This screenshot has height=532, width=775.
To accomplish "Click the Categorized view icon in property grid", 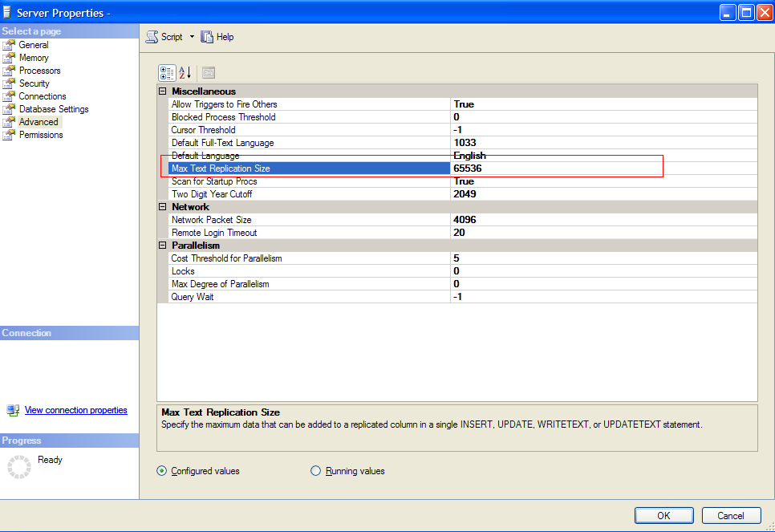I will coord(167,73).
